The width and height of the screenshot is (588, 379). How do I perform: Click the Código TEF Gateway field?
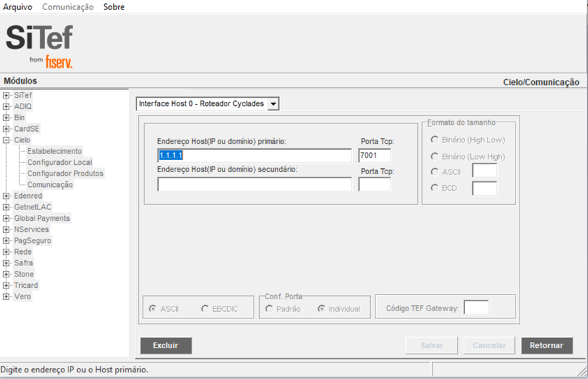click(476, 308)
